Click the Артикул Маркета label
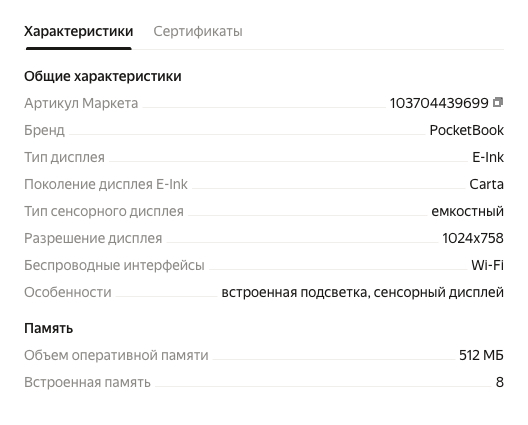Viewport: 528px width, 425px height. tap(81, 103)
